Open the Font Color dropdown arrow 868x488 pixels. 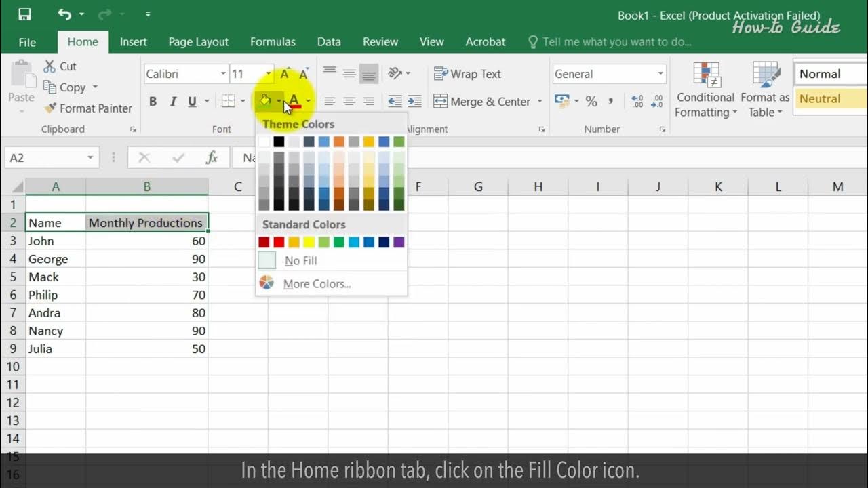click(309, 102)
